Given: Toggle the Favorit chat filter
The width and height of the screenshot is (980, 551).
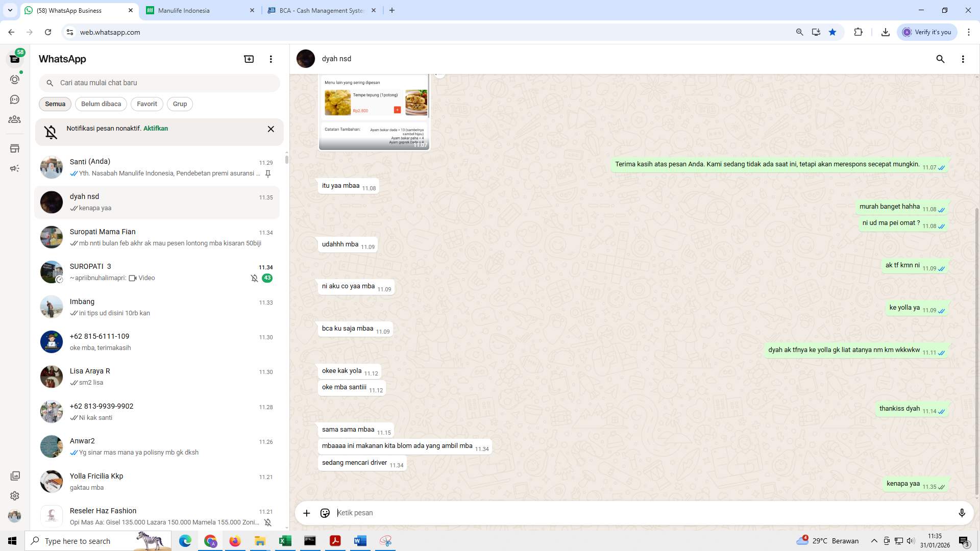Looking at the screenshot, I should tap(146, 104).
